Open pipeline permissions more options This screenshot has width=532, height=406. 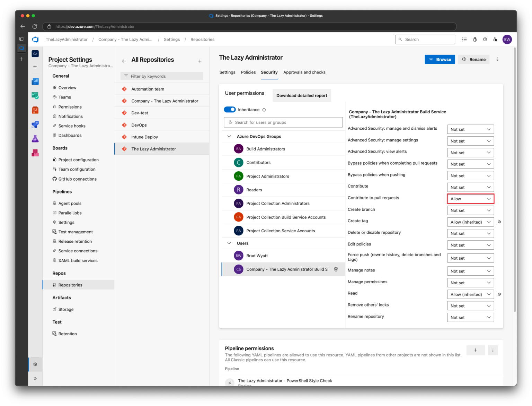493,350
